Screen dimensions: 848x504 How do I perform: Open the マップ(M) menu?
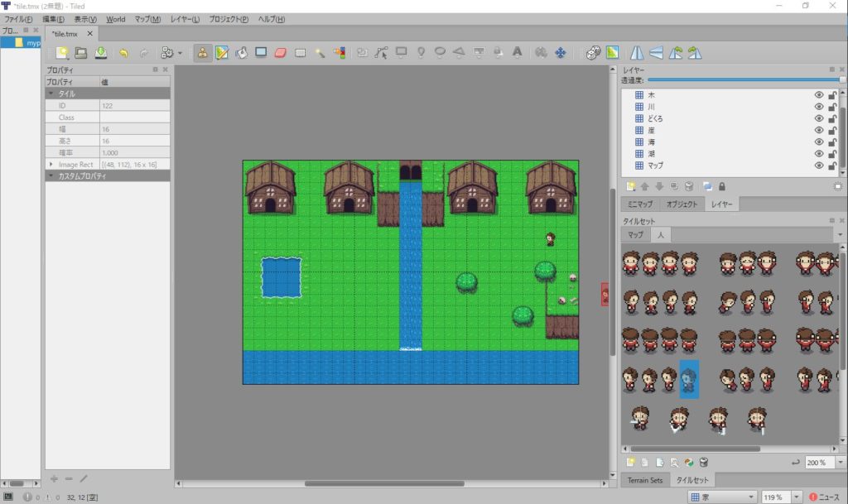click(147, 19)
